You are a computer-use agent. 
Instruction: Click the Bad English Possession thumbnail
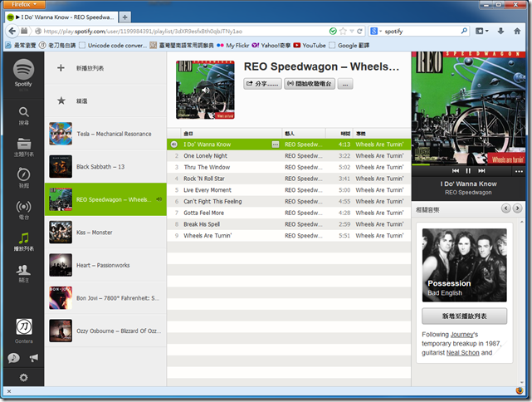464,265
